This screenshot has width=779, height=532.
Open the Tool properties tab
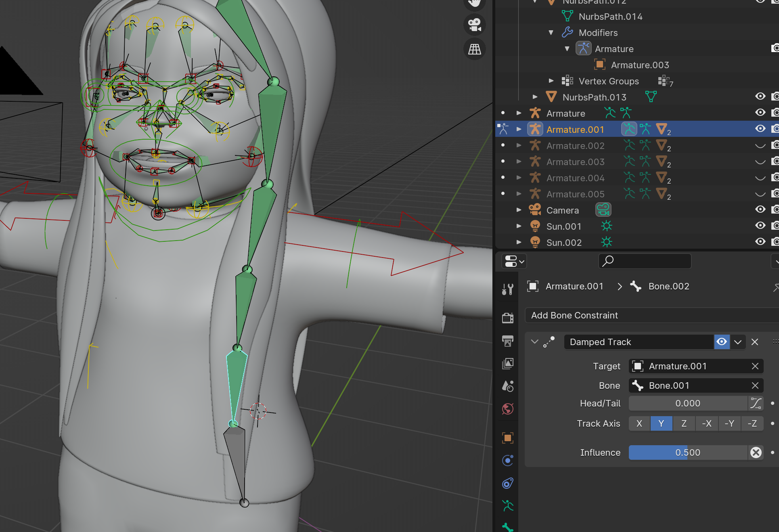pos(508,289)
